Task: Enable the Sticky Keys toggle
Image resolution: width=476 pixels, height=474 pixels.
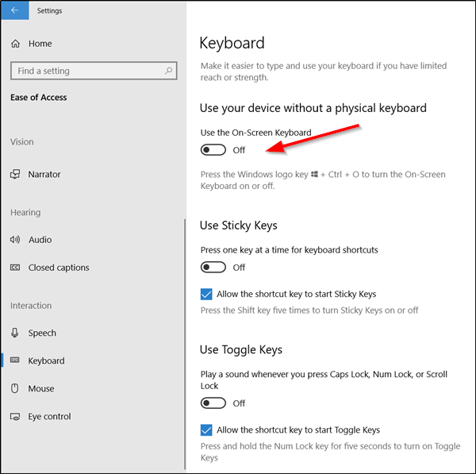Action: (213, 268)
